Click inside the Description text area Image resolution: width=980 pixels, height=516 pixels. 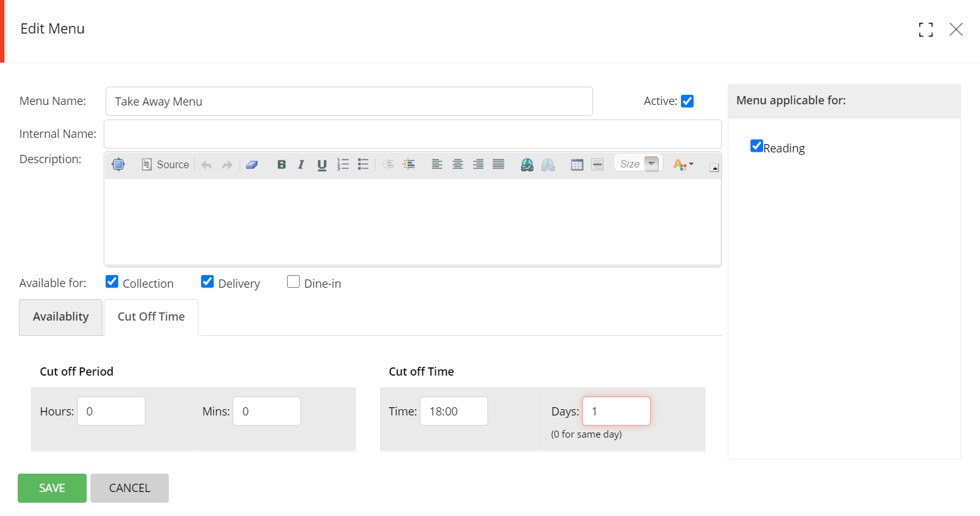413,221
